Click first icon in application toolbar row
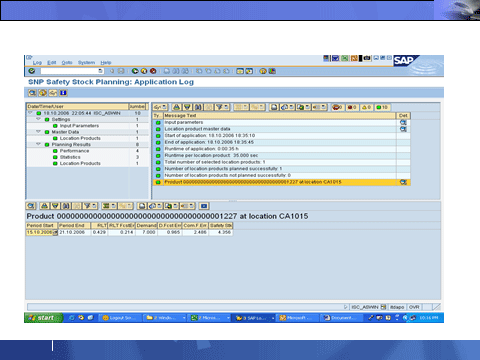Screen dimensions: 480x360 pyautogui.click(x=32, y=93)
